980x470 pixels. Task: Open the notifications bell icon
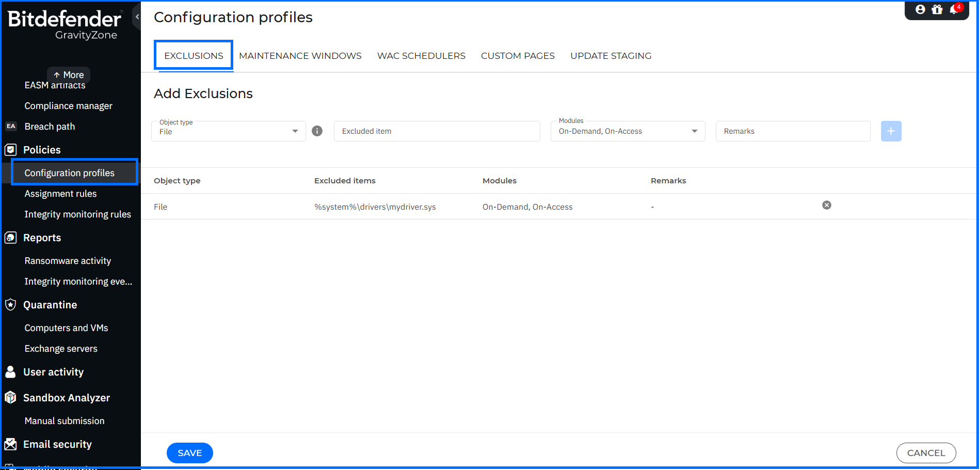[x=955, y=9]
